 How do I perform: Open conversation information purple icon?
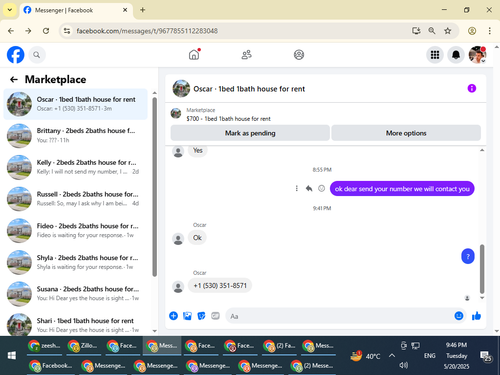tap(472, 88)
